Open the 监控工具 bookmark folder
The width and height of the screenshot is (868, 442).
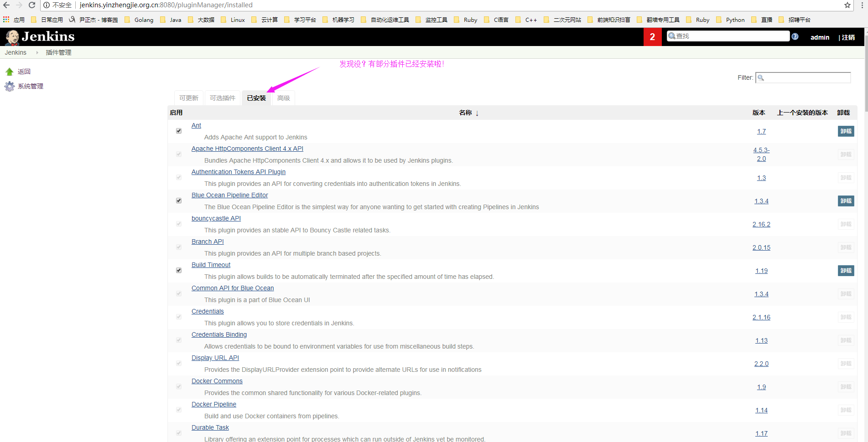coord(431,20)
